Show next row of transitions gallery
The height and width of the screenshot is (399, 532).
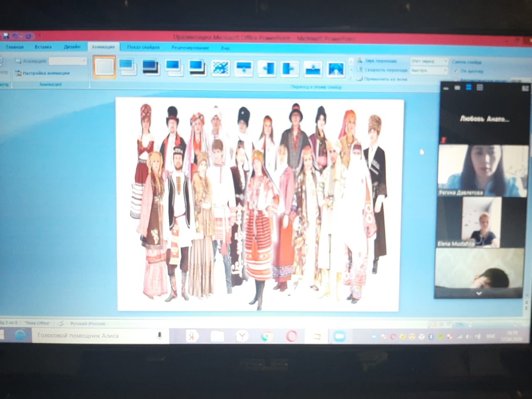[x=351, y=69]
